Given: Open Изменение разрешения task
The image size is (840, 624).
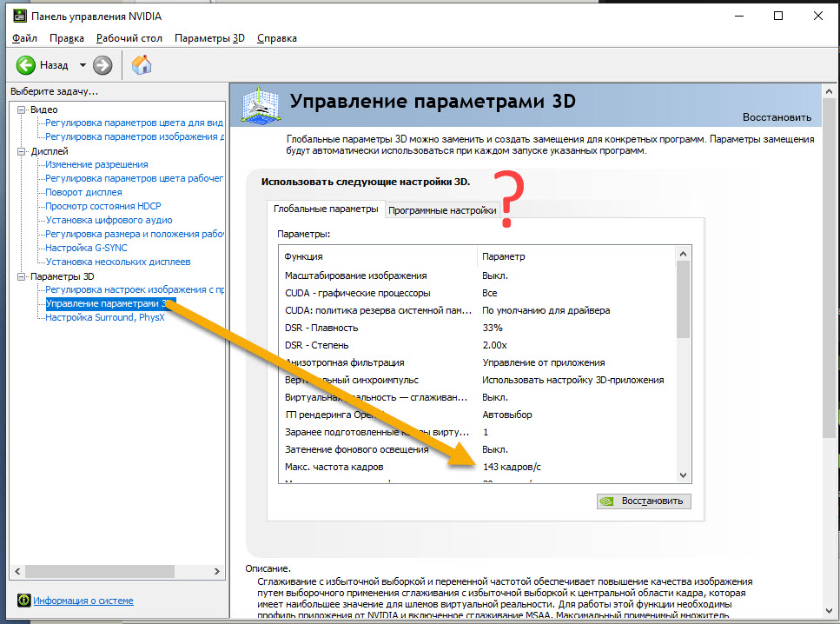Looking at the screenshot, I should coord(96,164).
